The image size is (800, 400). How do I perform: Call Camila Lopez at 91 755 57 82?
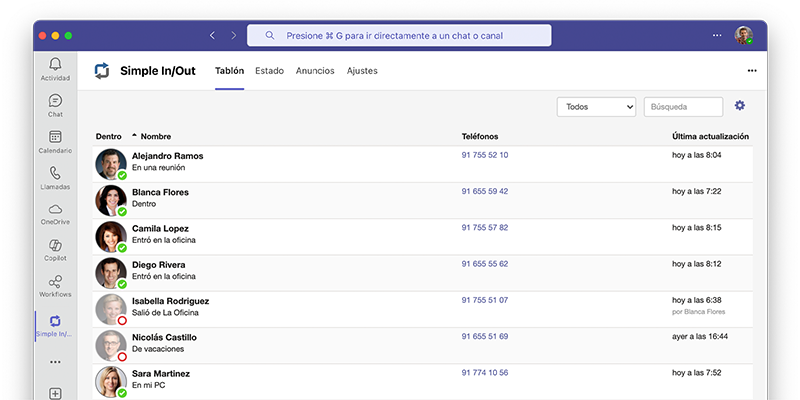coord(485,228)
